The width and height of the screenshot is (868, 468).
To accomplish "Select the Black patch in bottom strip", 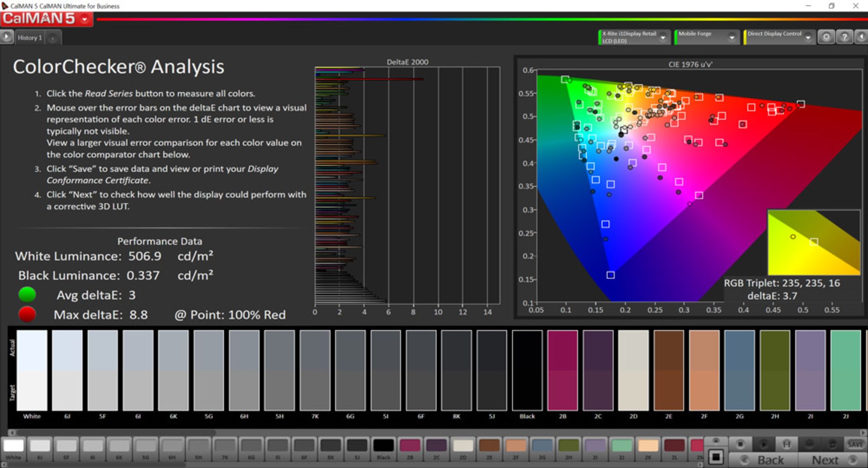I will pos(383,446).
